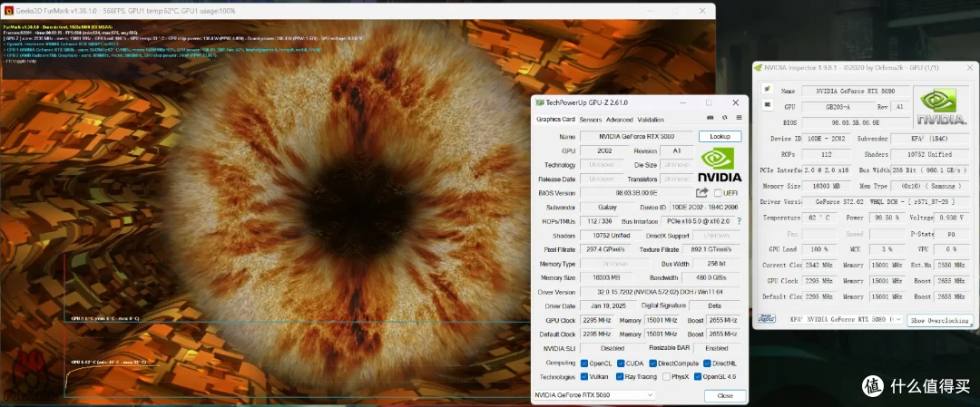
Task: Click the GPU-Z screenshot camera icon
Action: click(710, 117)
